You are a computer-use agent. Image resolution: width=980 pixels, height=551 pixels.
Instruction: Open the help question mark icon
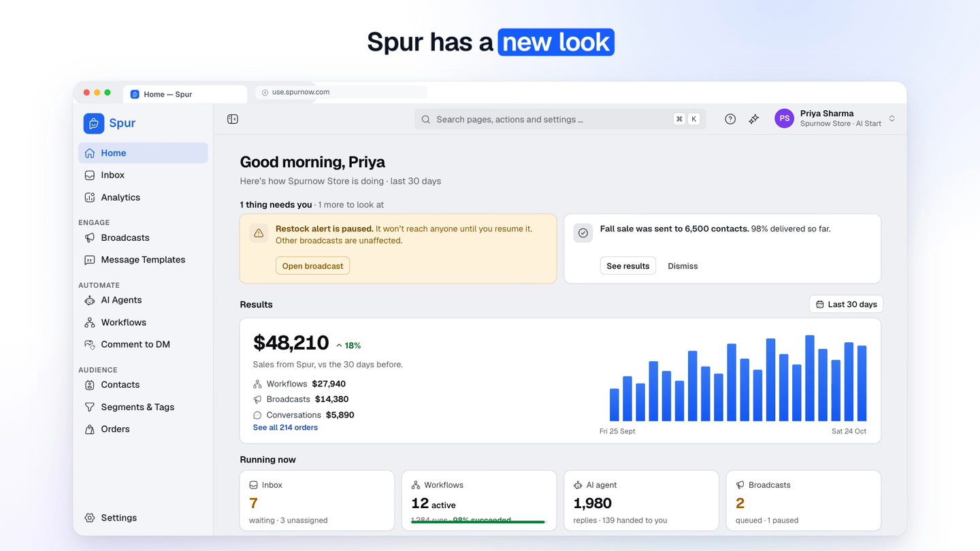(730, 119)
